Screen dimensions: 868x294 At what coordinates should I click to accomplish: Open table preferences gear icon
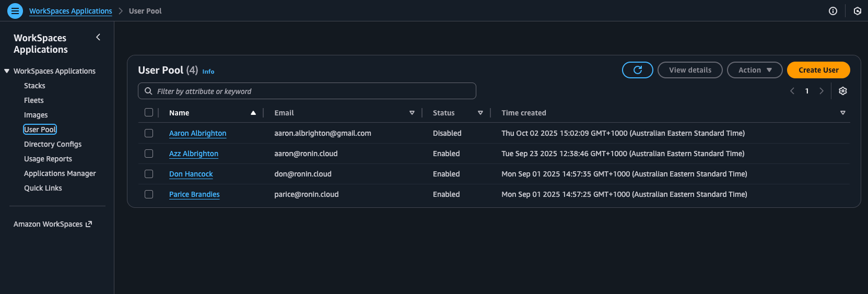tap(843, 91)
